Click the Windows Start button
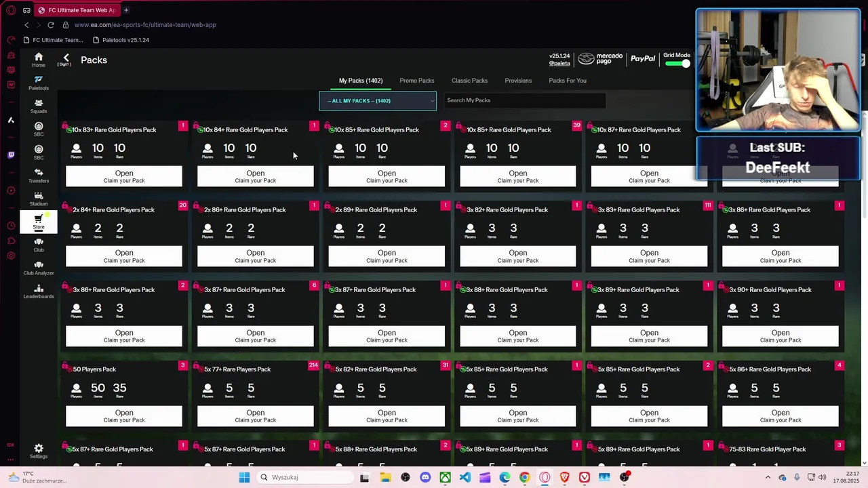868x488 pixels. click(x=244, y=477)
